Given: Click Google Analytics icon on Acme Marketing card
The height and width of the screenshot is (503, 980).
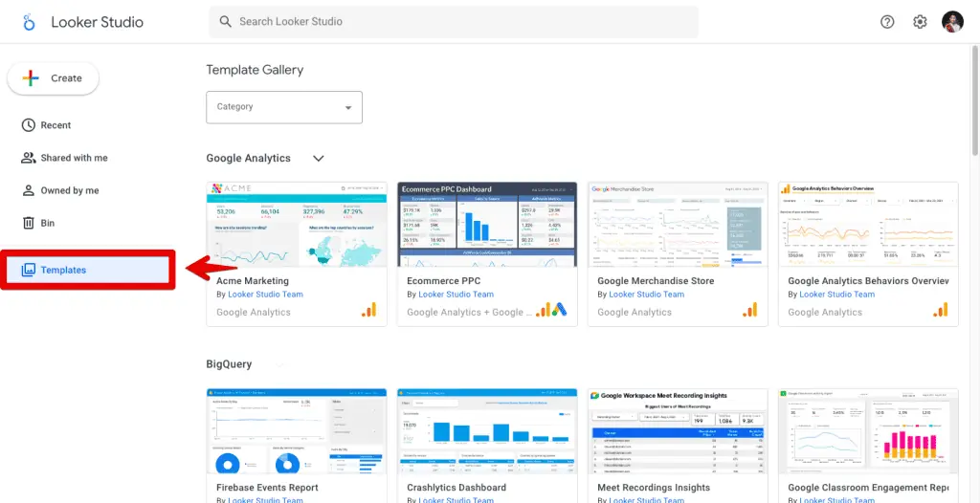Looking at the screenshot, I should (368, 310).
